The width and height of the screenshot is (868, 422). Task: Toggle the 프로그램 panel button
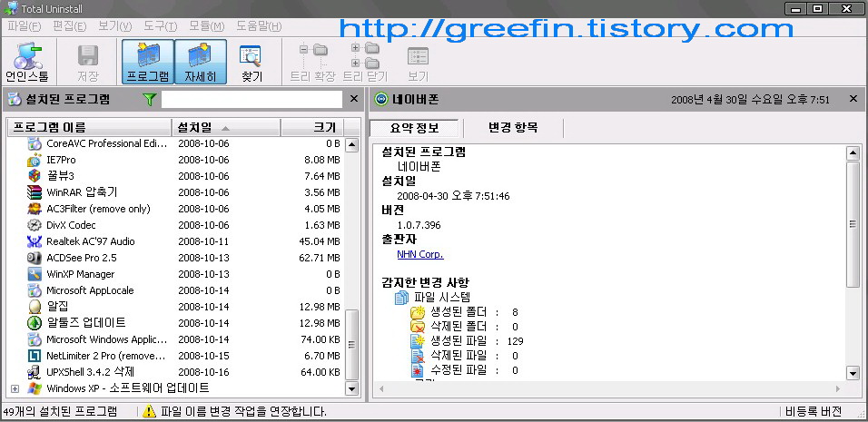click(148, 62)
